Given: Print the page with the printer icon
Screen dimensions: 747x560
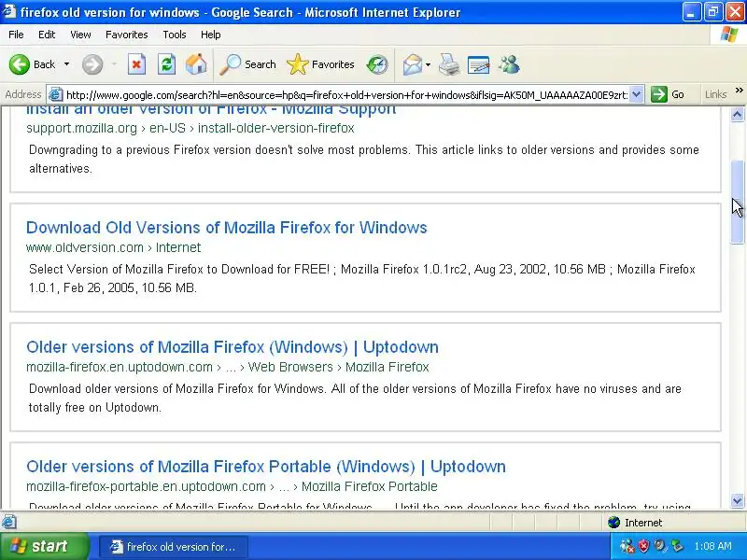Looking at the screenshot, I should pyautogui.click(x=449, y=64).
